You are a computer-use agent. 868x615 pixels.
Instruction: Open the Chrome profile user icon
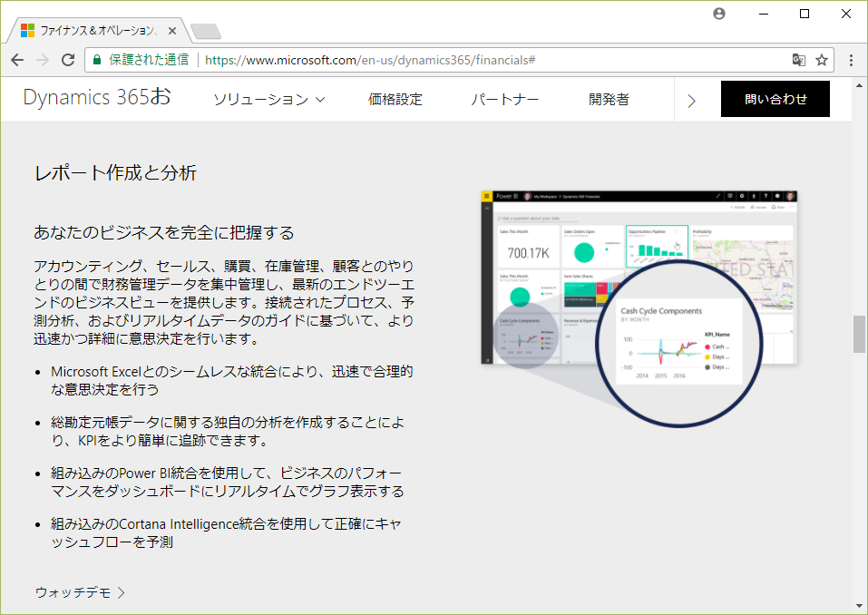(719, 14)
